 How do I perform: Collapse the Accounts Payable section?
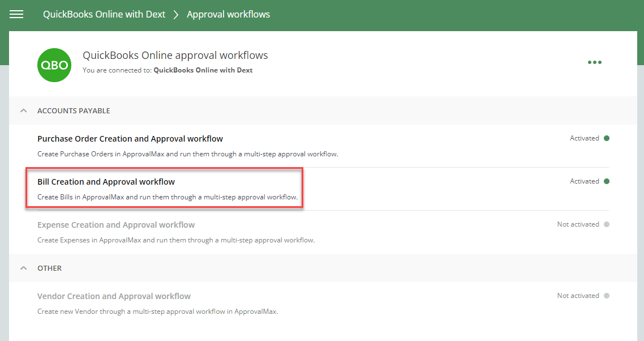23,110
